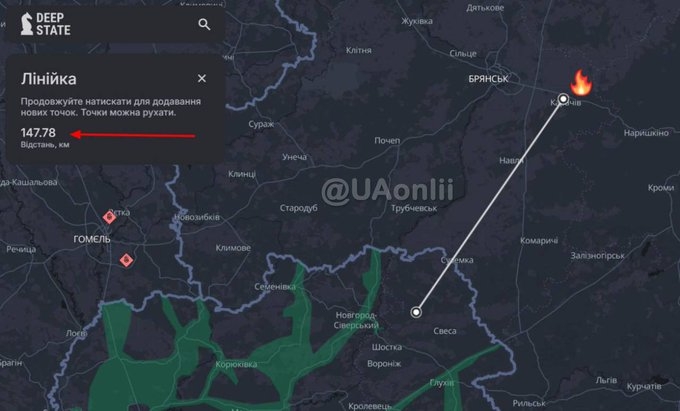Select the lower red diamond marker below Гомель

(126, 260)
